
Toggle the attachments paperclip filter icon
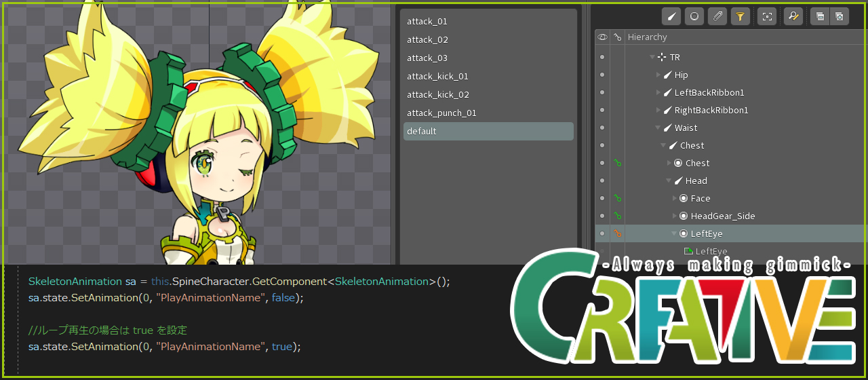[717, 16]
